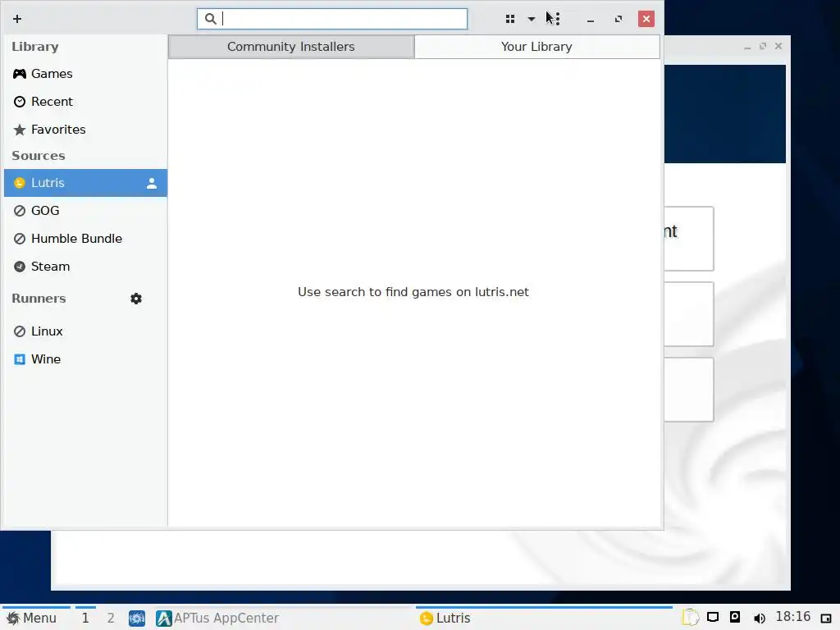The image size is (840, 630).
Task: Click the star icon beside Favorites
Action: (20, 129)
